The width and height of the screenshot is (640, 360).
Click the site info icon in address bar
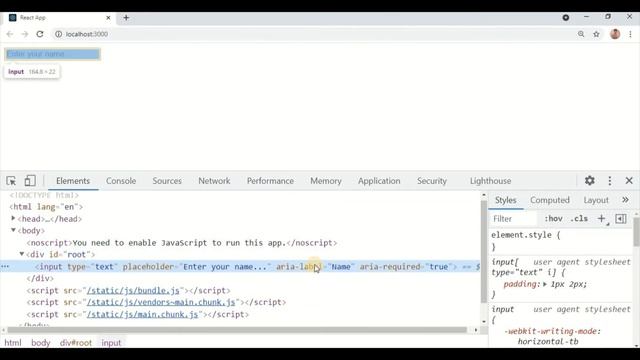coord(58,34)
